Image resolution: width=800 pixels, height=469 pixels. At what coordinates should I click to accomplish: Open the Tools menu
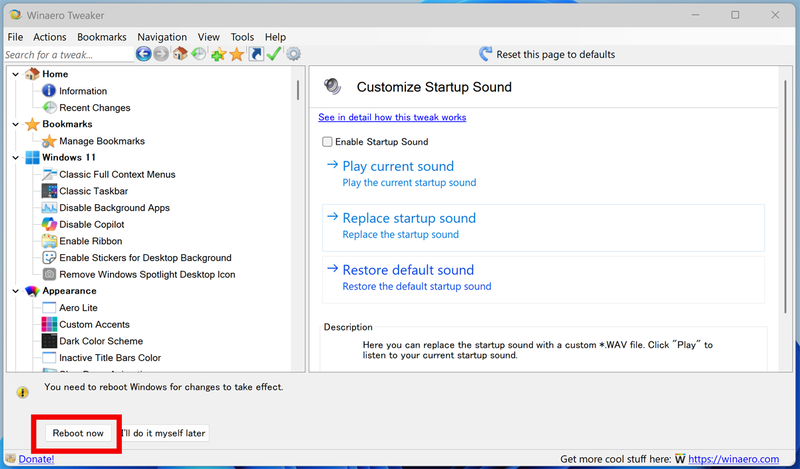coord(241,37)
